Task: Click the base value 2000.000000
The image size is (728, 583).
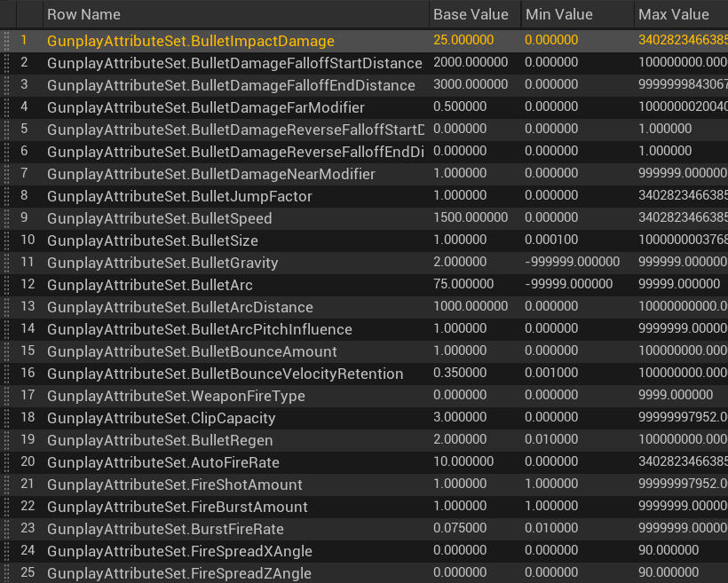Action: pyautogui.click(x=471, y=62)
